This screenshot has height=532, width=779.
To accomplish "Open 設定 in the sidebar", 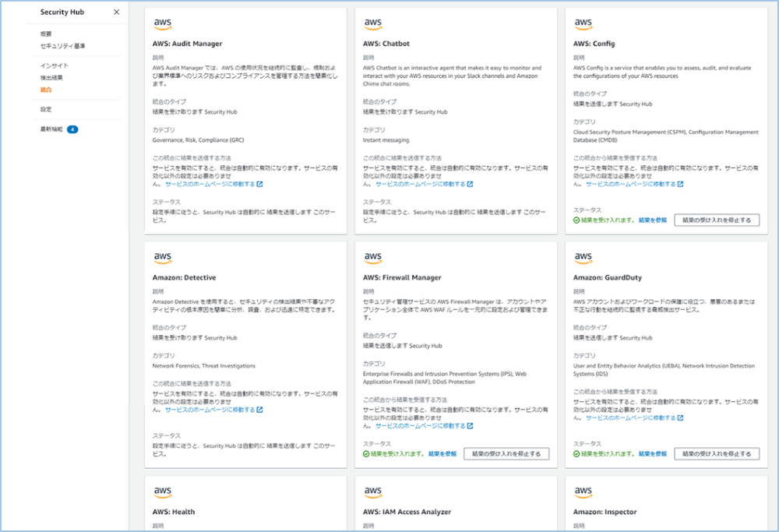I will coord(46,109).
